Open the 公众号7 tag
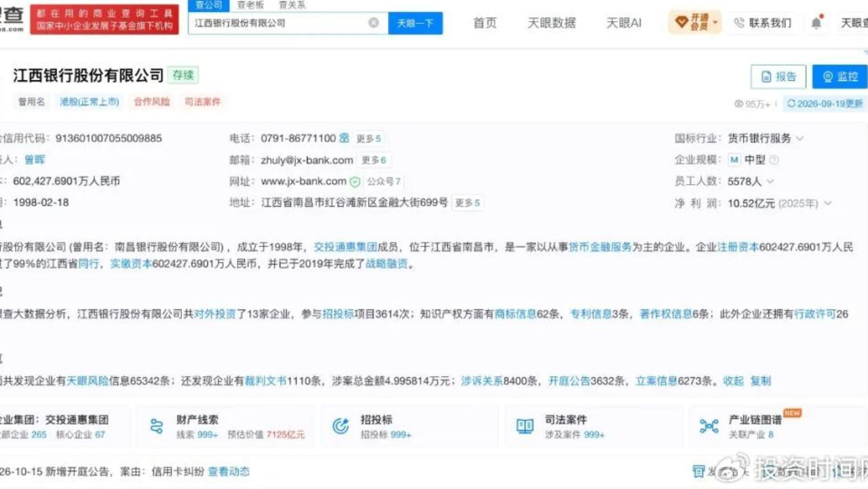Image resolution: width=868 pixels, height=489 pixels. [384, 182]
